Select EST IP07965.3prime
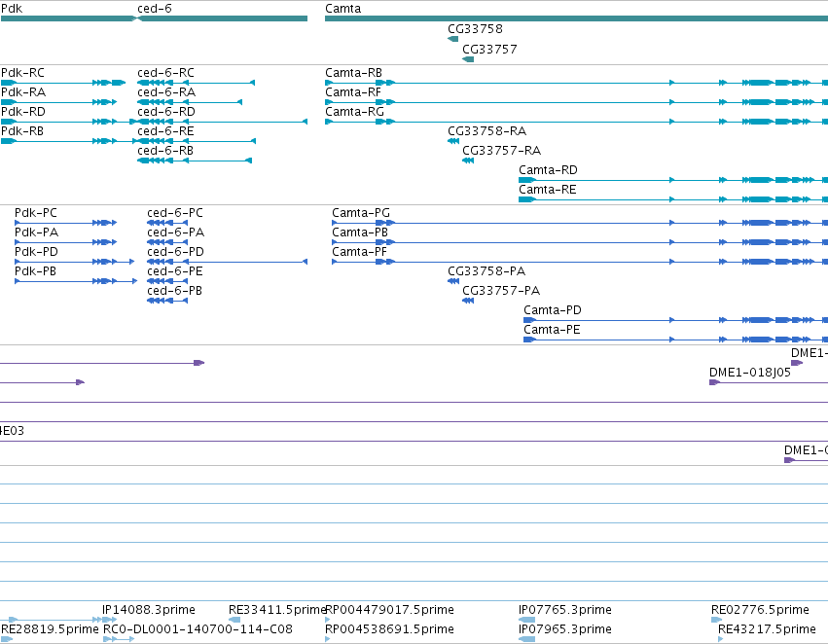Screen dimensions: 828x644 click(x=565, y=629)
